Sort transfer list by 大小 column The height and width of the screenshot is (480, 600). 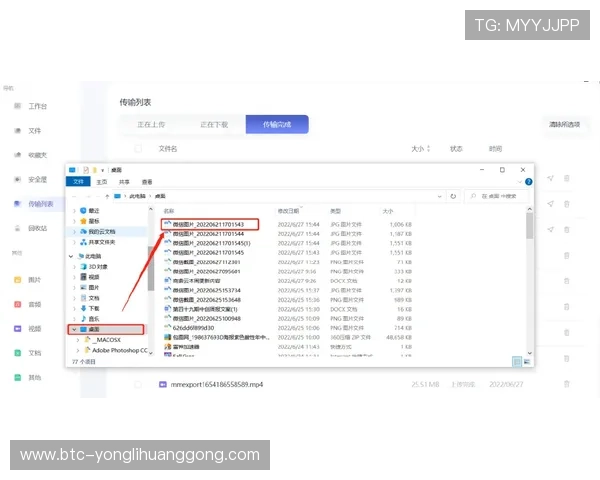418,149
